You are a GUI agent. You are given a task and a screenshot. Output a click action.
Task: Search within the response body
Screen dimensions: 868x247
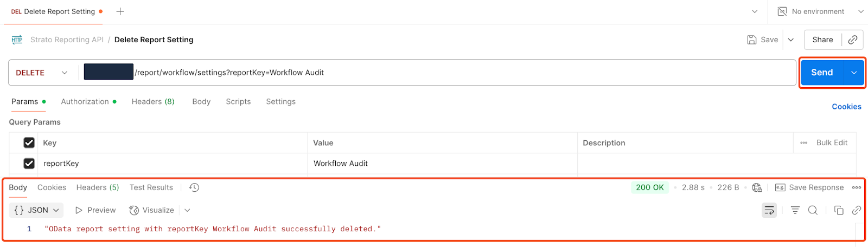click(x=813, y=210)
